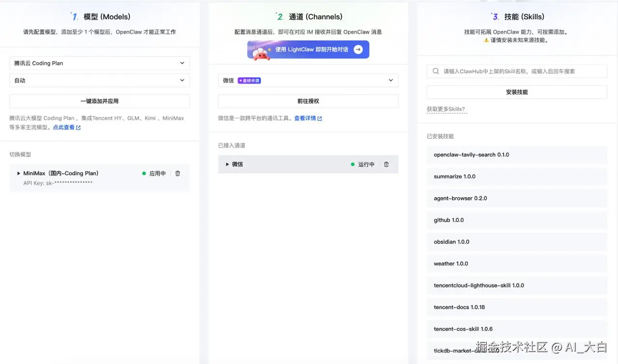Image resolution: width=618 pixels, height=364 pixels.
Task: Click the search magnifier icon in Skills
Action: [436, 71]
